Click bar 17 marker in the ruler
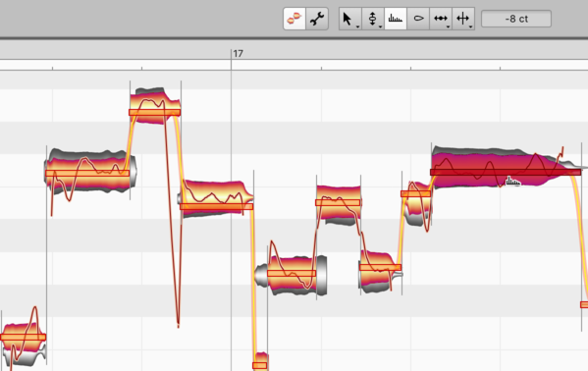This screenshot has height=371, width=588. tap(238, 54)
